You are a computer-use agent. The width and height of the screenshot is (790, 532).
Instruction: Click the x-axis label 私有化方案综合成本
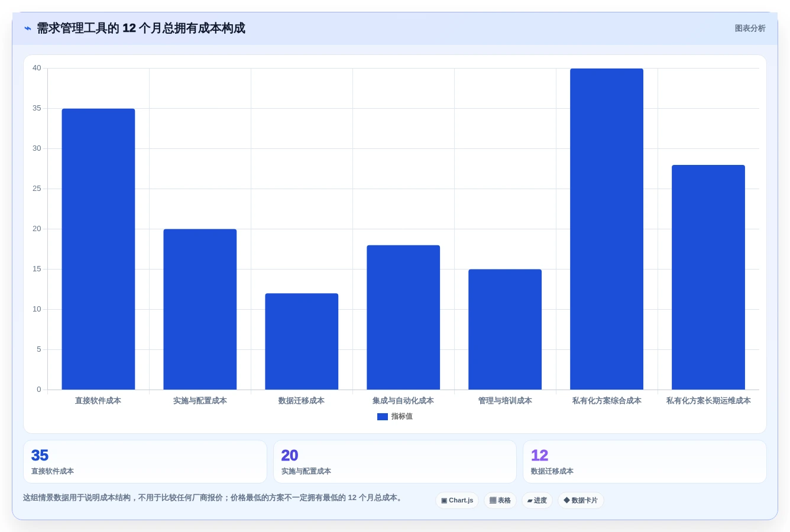tap(607, 401)
